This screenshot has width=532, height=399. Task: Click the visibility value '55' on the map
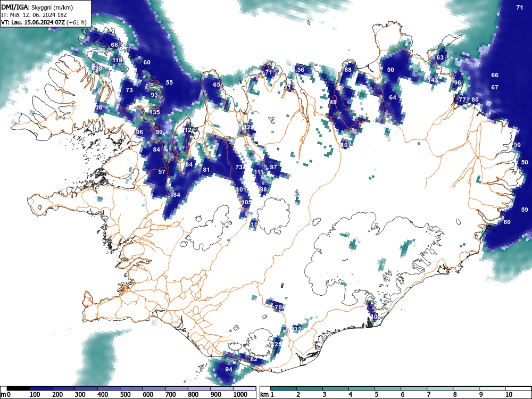tap(169, 82)
